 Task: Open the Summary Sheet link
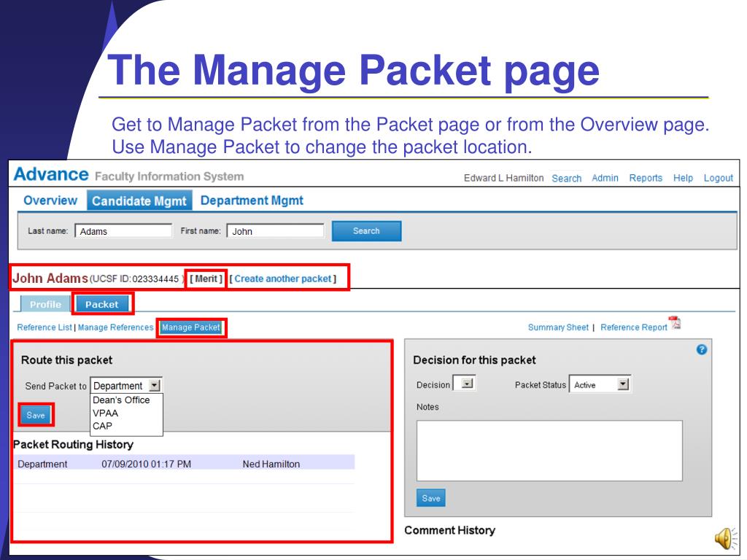pyautogui.click(x=558, y=327)
